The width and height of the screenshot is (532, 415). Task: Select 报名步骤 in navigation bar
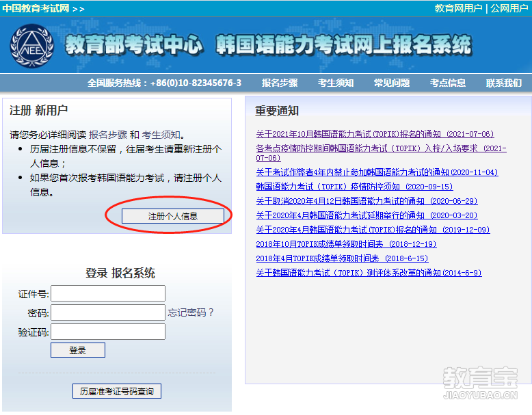point(280,83)
